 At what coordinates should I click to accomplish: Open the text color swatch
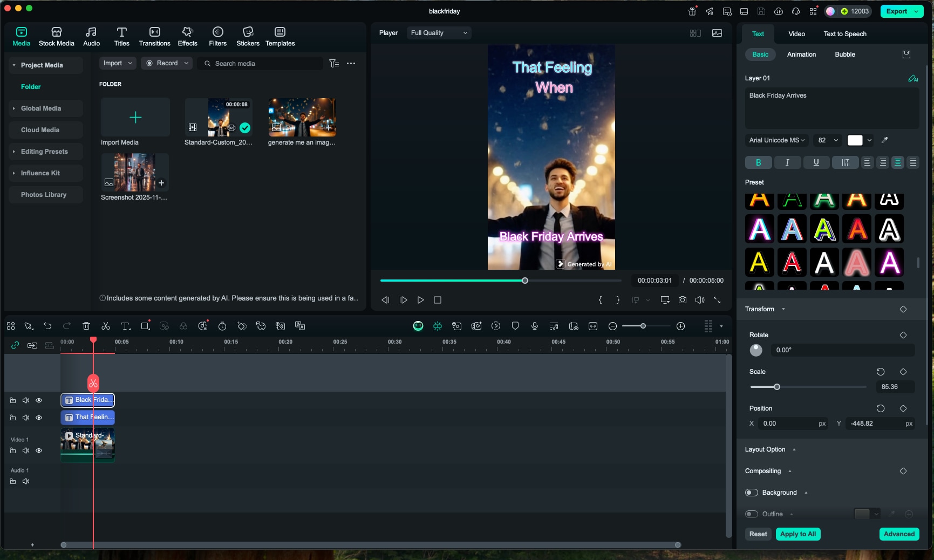855,140
